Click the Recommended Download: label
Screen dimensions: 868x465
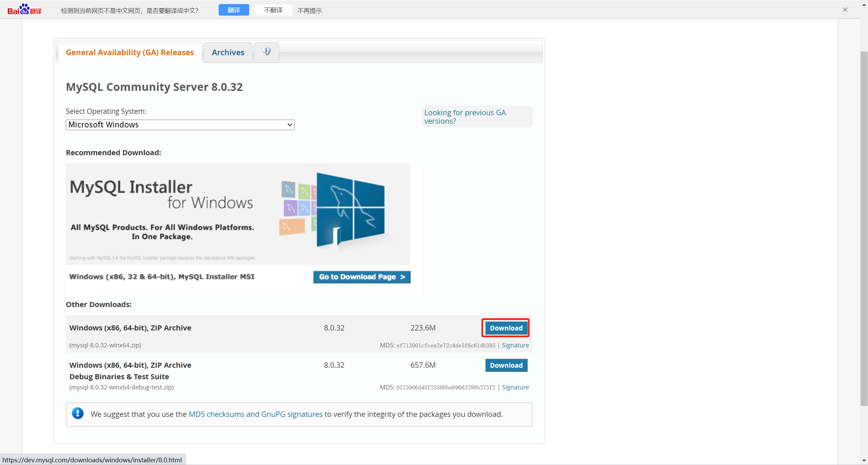point(113,153)
